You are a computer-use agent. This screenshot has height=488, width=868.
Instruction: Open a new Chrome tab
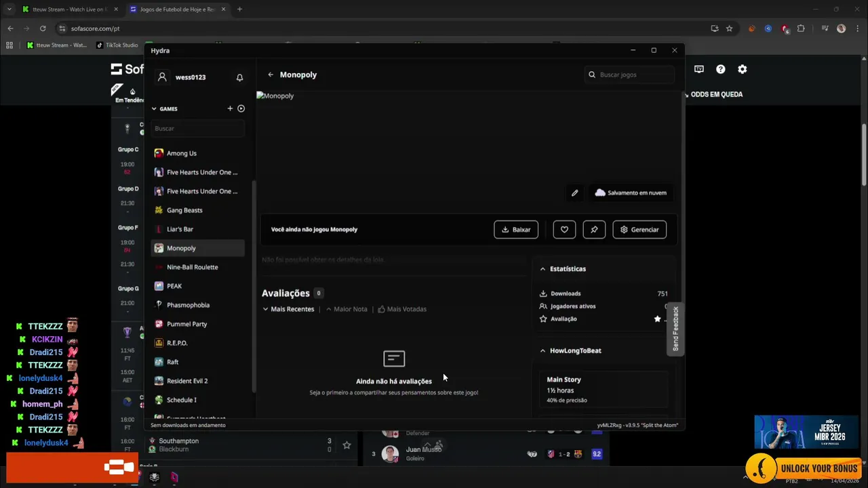point(239,9)
